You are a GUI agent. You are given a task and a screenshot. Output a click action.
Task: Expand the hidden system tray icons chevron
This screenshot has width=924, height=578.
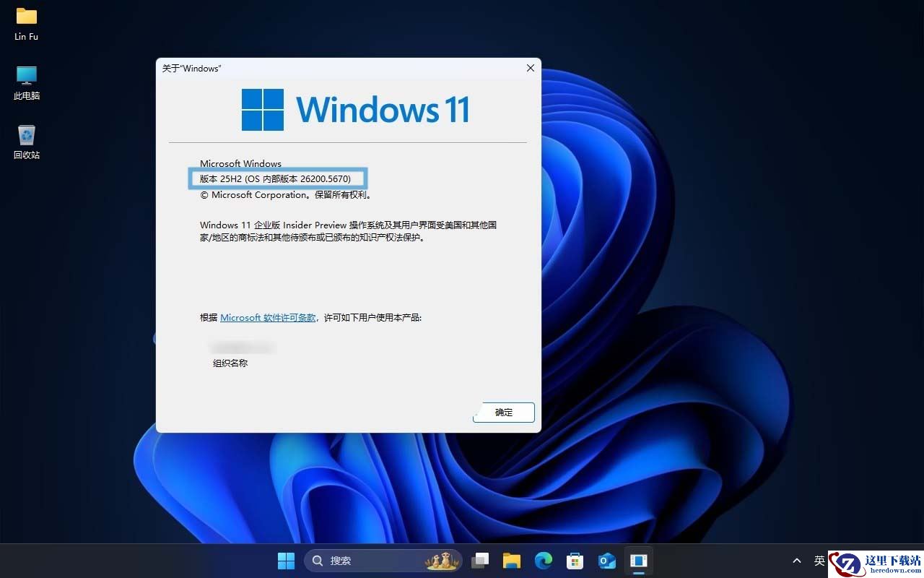[x=797, y=561]
